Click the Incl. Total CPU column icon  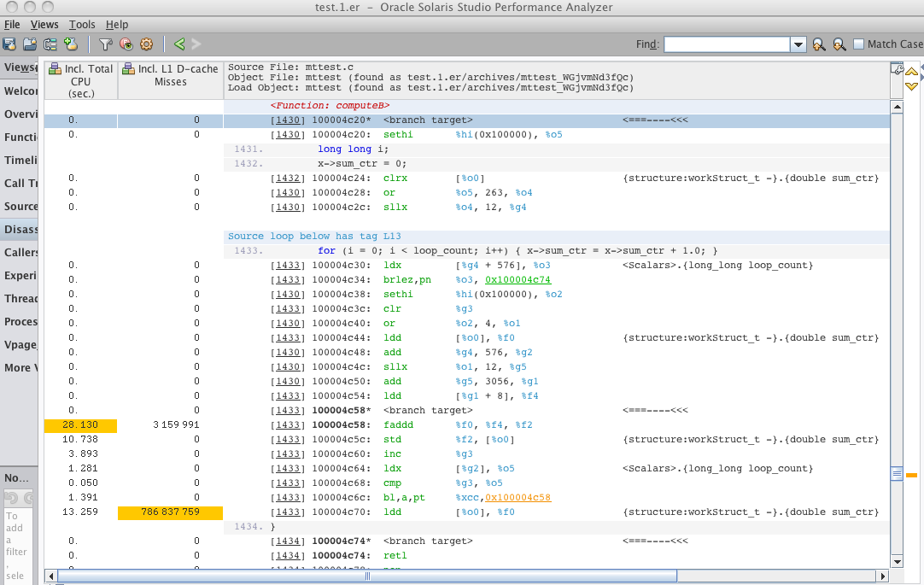pyautogui.click(x=55, y=69)
